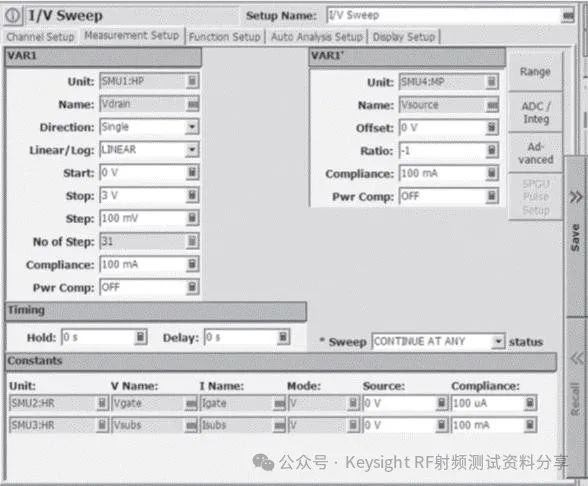Image resolution: width=588 pixels, height=486 pixels.
Task: Open keyboard icon for Vdrain name field
Action: tap(192, 104)
